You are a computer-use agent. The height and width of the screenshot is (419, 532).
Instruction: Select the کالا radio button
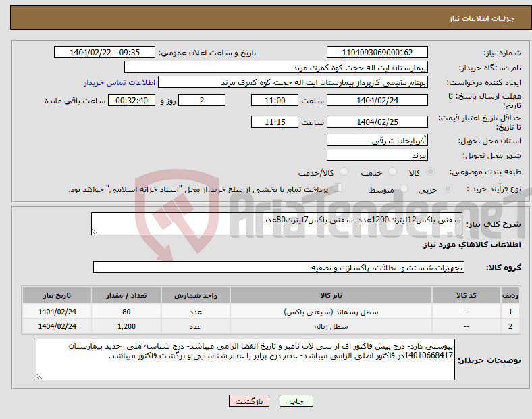point(430,172)
